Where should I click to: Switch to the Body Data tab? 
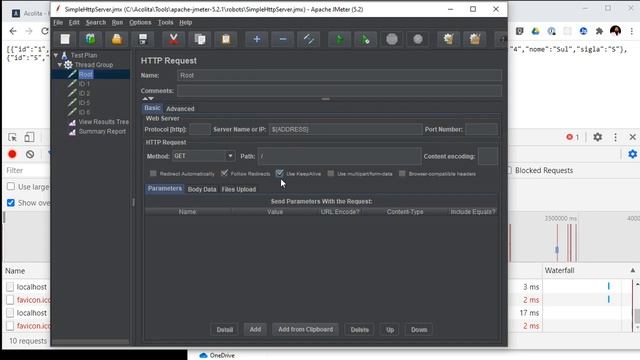[x=202, y=189]
